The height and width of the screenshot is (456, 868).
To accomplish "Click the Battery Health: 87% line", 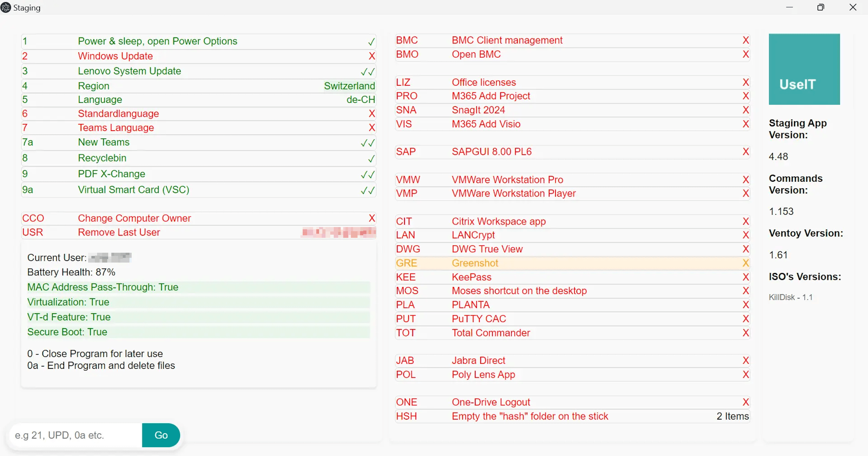I will pos(71,272).
